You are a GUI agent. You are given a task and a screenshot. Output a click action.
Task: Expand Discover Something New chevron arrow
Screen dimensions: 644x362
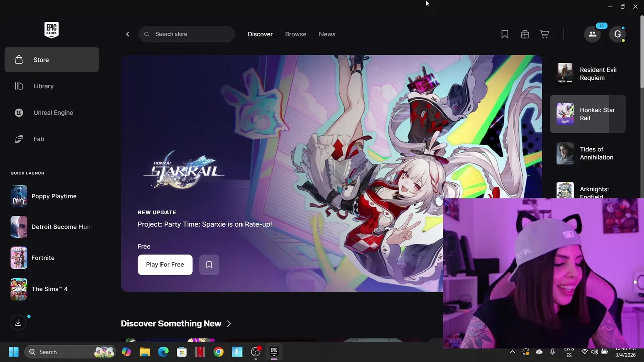tap(229, 324)
